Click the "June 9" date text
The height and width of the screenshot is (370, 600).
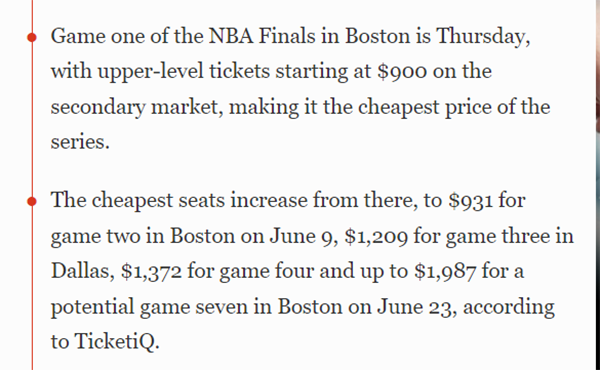(x=303, y=236)
